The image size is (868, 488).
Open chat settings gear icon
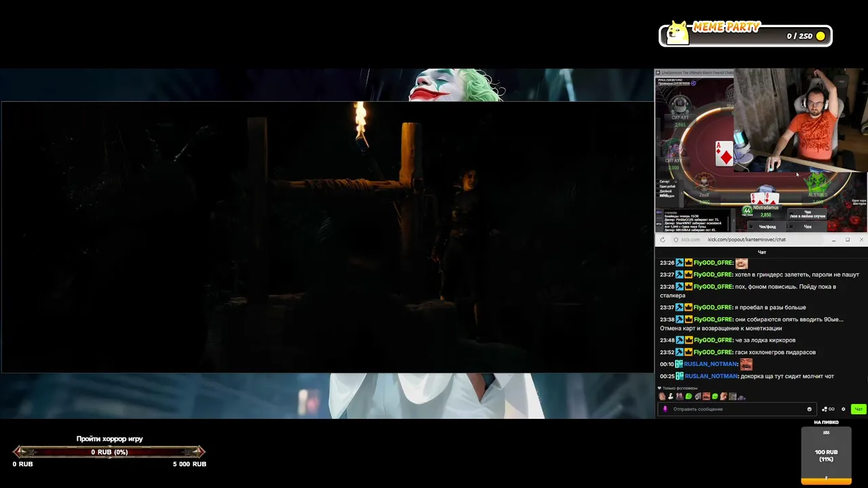tap(844, 409)
